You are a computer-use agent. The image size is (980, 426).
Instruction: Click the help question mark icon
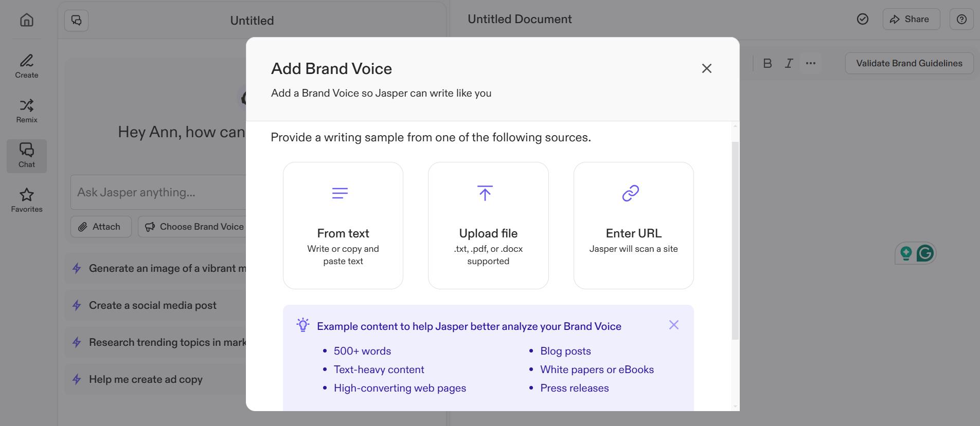[961, 20]
